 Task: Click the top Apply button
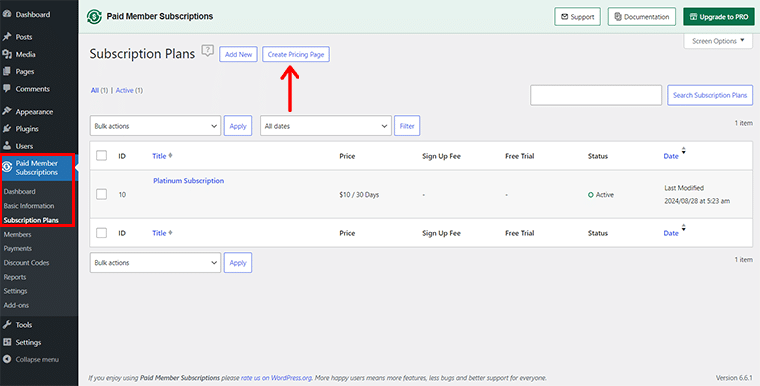pos(238,126)
